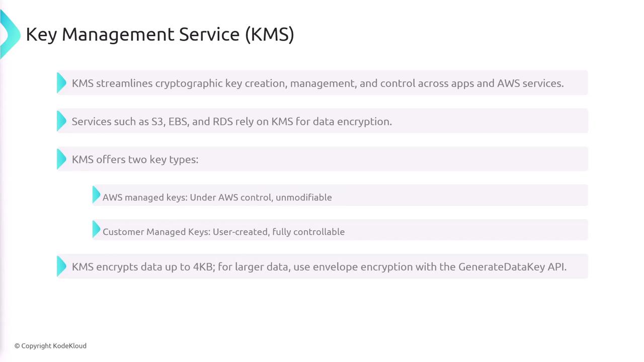Click the sub-bullet arrow beside "Customer Managed Keys"
This screenshot has width=644, height=362.
96,230
